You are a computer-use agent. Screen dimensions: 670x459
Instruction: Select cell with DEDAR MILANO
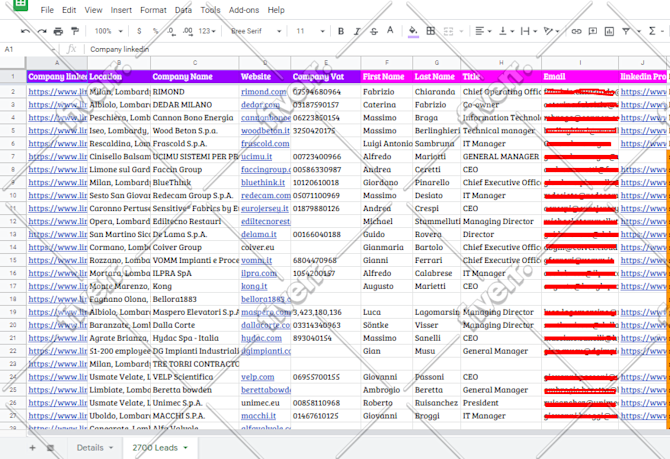(195, 105)
